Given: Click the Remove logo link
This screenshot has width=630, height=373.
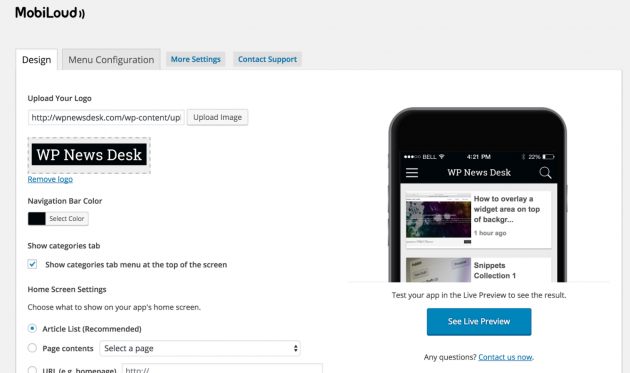Looking at the screenshot, I should [50, 179].
